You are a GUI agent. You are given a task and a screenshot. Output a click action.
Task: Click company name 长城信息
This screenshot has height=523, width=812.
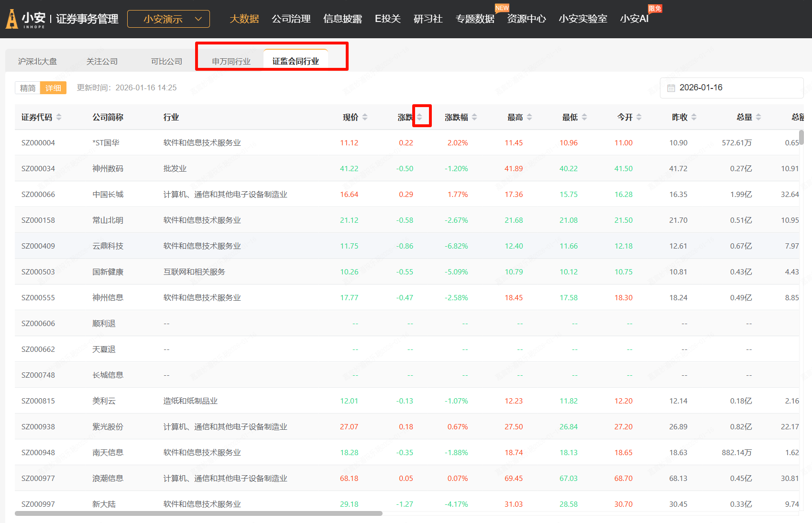coord(108,375)
